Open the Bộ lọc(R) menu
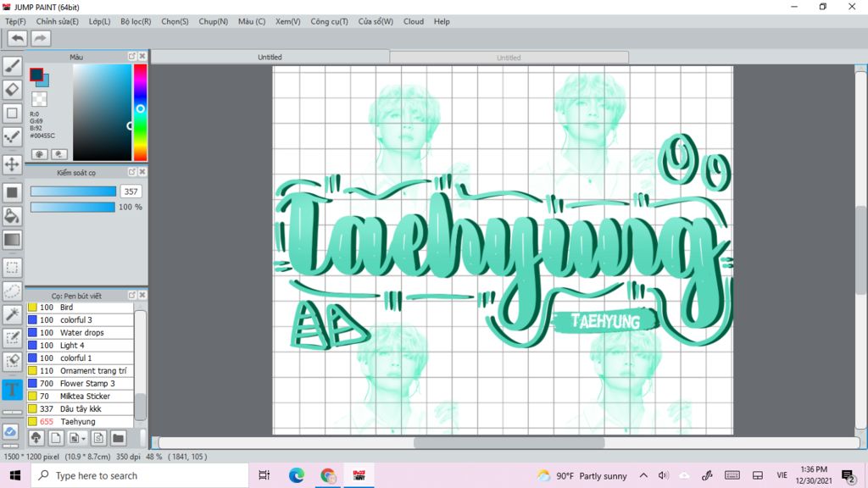Viewport: 868px width, 488px height. coord(136,21)
